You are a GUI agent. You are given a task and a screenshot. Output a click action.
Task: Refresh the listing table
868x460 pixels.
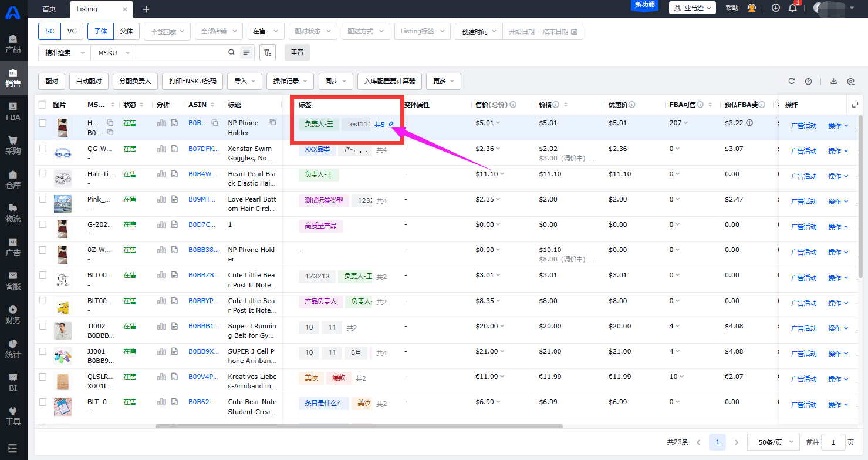click(791, 81)
